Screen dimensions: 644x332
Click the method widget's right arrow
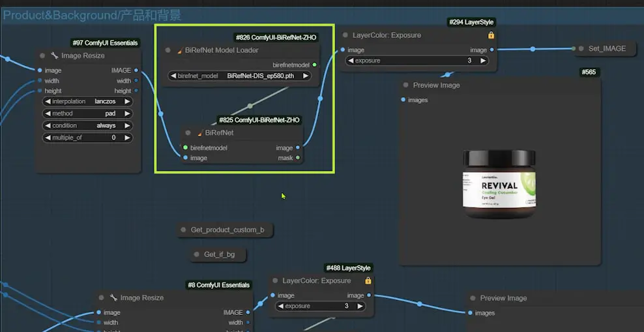point(127,113)
